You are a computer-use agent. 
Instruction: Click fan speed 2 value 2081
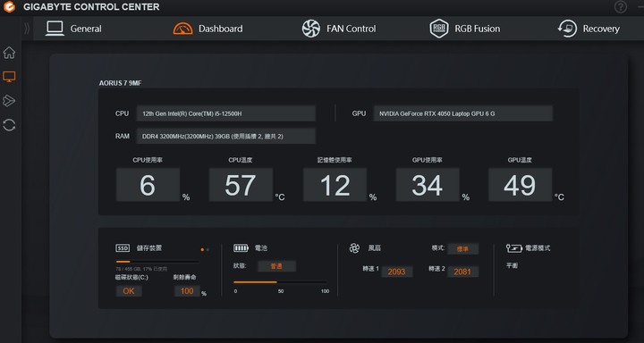[462, 272]
